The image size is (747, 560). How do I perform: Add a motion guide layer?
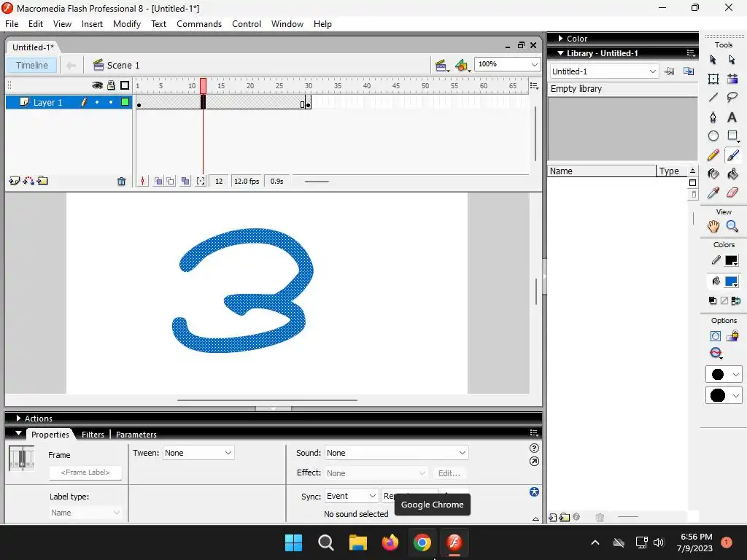coord(28,181)
